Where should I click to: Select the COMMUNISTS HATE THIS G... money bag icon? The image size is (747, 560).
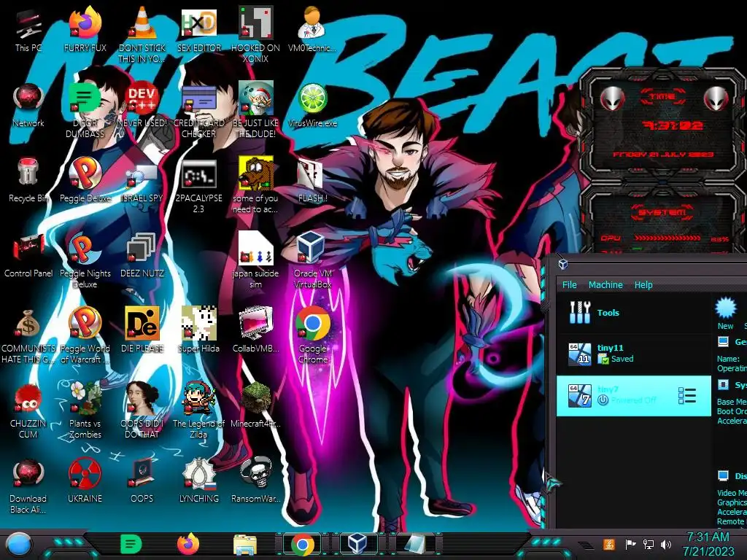coord(28,335)
